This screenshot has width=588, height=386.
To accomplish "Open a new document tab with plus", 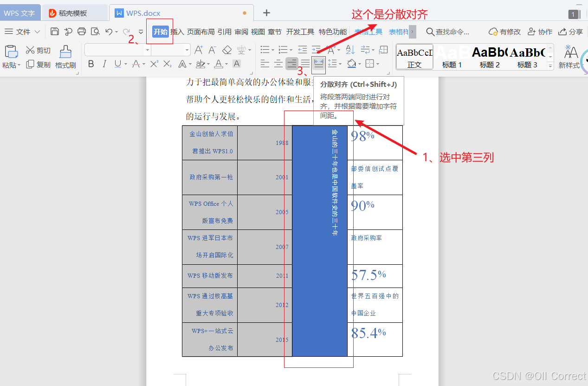I will pos(266,13).
